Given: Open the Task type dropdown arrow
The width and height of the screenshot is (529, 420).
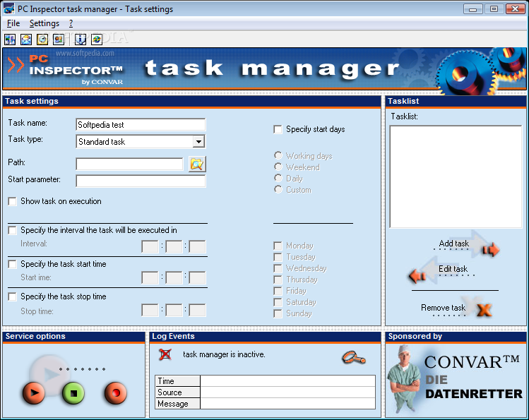Looking at the screenshot, I should (198, 142).
